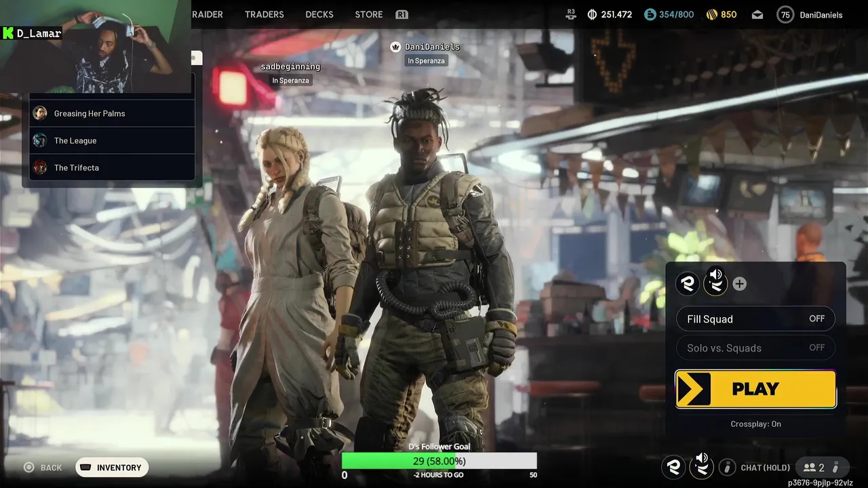This screenshot has height=488, width=868.
Task: Click the Crossplay: On label
Action: (755, 424)
